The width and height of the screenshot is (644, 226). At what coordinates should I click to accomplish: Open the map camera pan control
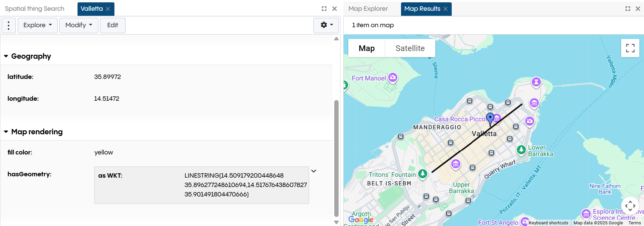click(x=630, y=206)
